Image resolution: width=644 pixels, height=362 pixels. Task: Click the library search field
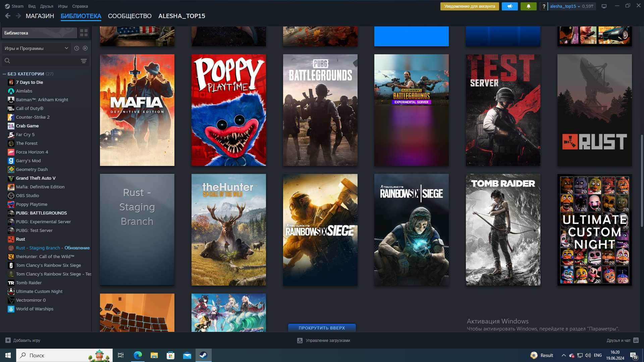[x=45, y=61]
